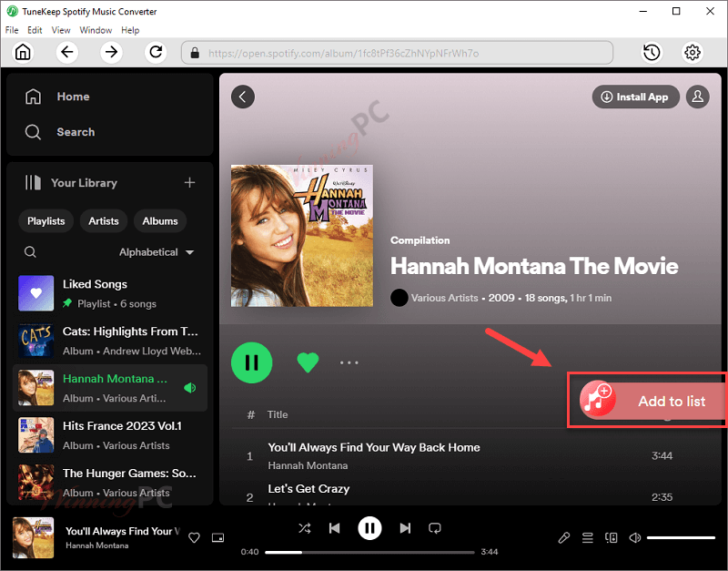The height and width of the screenshot is (571, 728).
Task: Filter library by Artists
Action: 104,221
